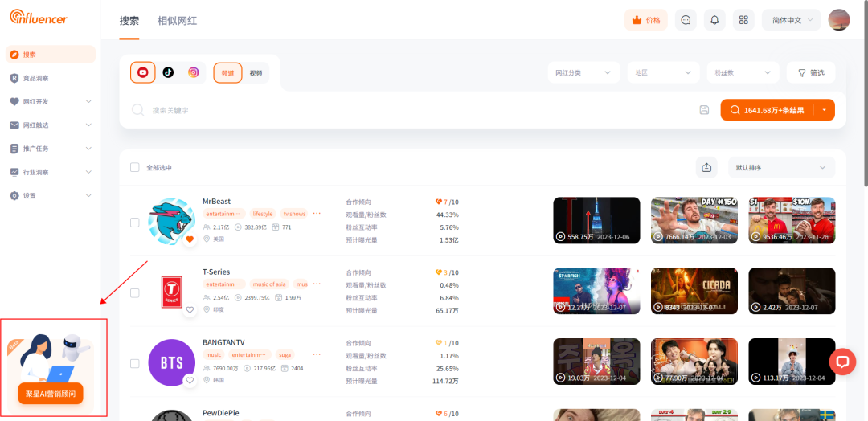This screenshot has width=868, height=421.
Task: Click the save search disk icon
Action: click(x=704, y=109)
